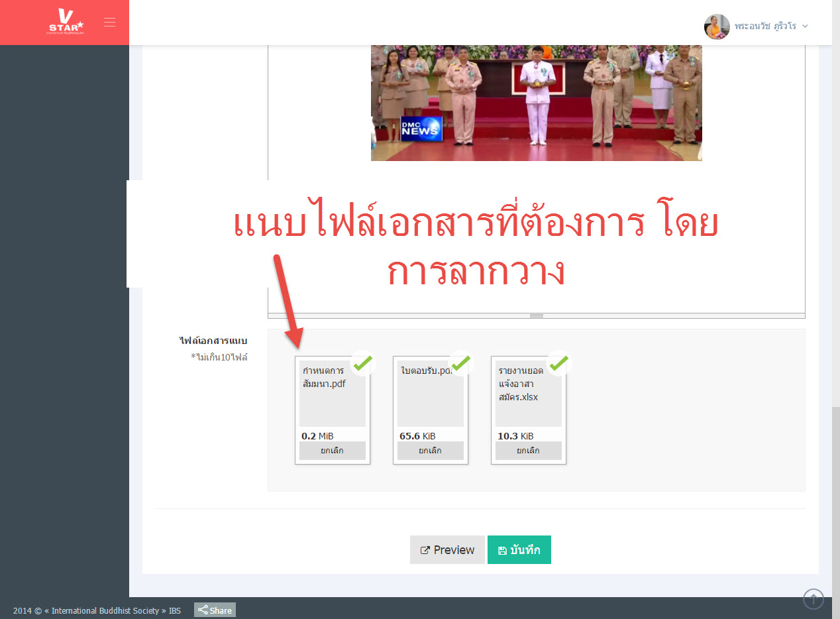This screenshot has width=840, height=619.
Task: Cancel the ใบตอบรับ.pdf attachment
Action: (x=430, y=451)
